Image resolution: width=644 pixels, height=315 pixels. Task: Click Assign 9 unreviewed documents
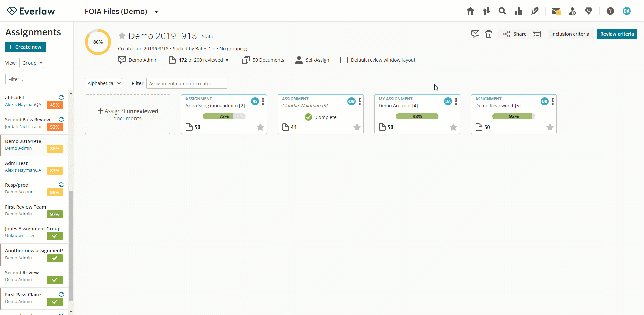coord(127,114)
